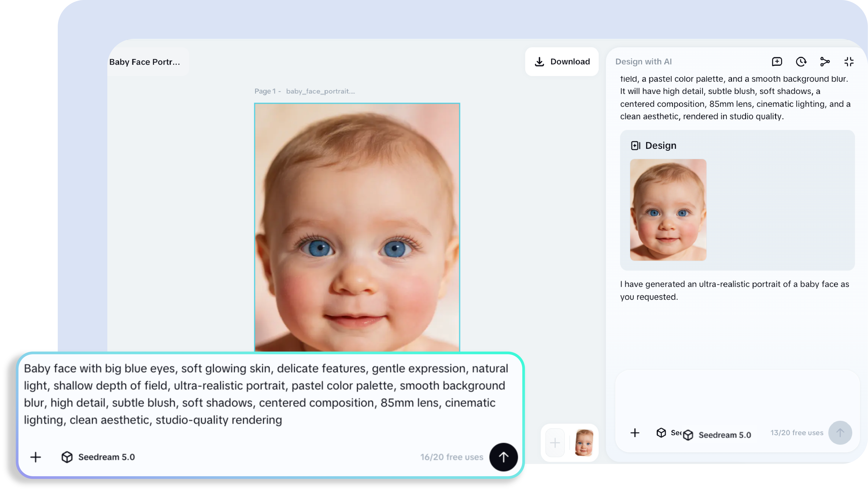Add a new page with the empty plus tile
The image size is (868, 491).
tap(555, 442)
